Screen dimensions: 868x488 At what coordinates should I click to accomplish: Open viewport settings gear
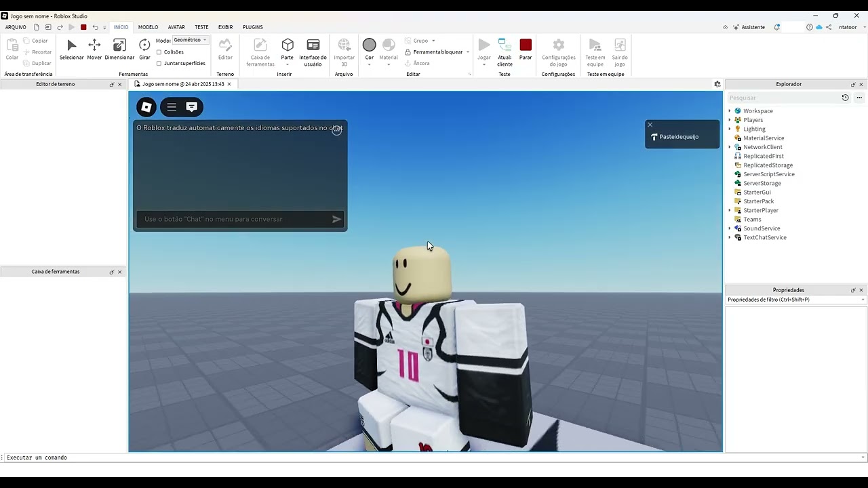coord(717,84)
